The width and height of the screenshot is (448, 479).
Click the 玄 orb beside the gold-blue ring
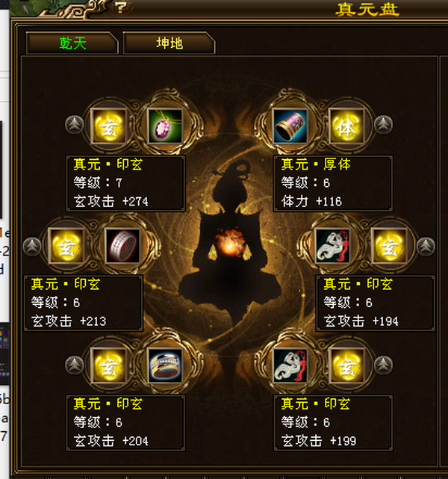[109, 365]
